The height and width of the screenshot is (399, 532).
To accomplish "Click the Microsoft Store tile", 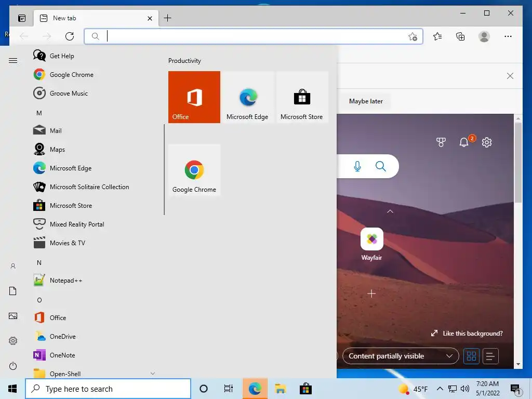I will tap(302, 97).
